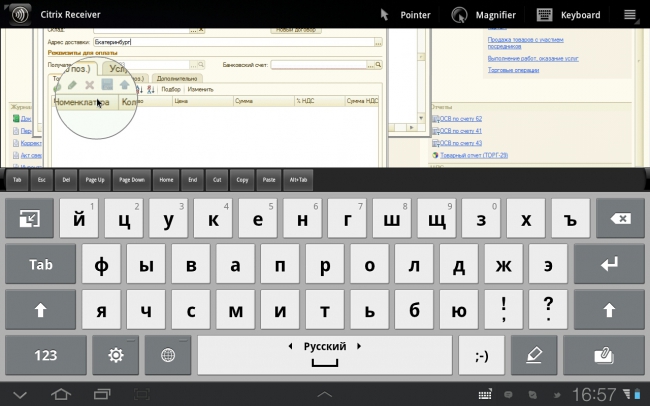This screenshot has height=406, width=650.
Task: Switch to the Дополнительно tab
Action: coord(177,78)
